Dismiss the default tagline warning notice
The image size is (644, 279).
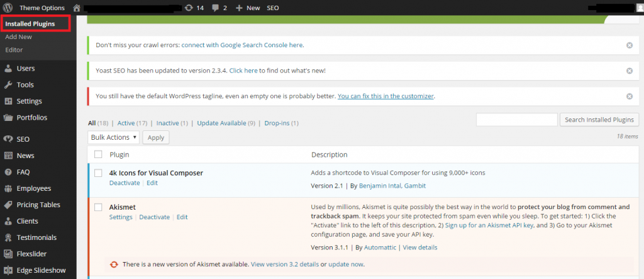[x=629, y=96]
